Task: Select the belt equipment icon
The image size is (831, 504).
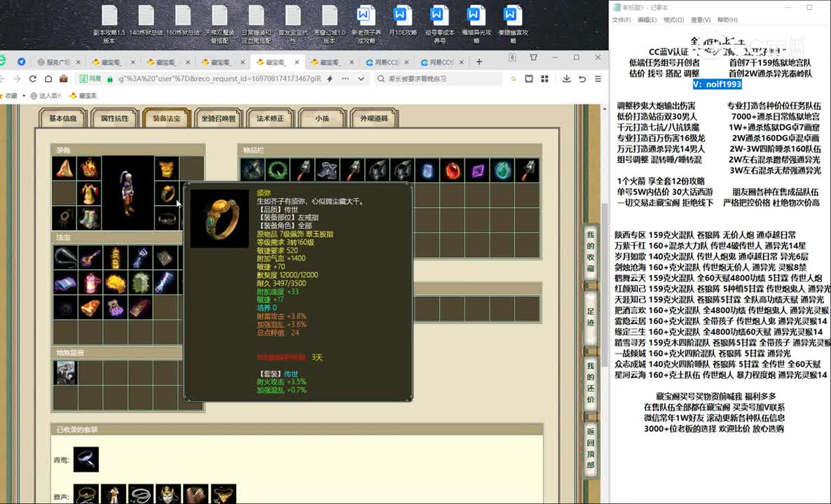Action: [167, 218]
